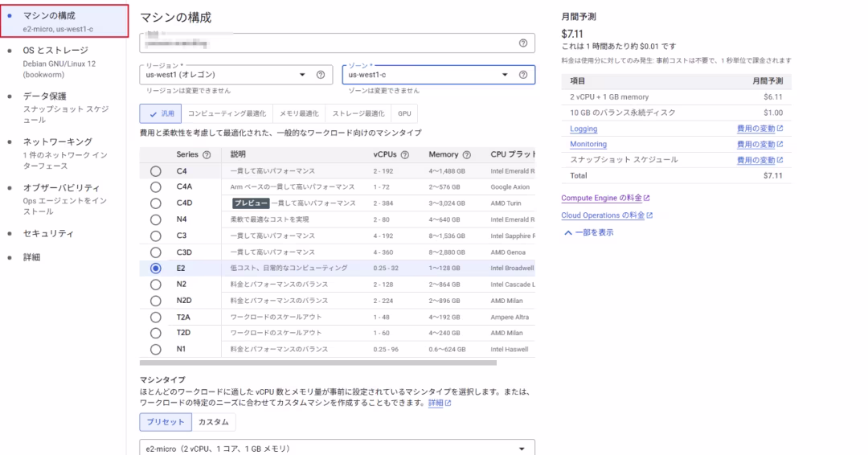Click the AMD Turin platform cell
868x455 pixels.
pos(506,203)
